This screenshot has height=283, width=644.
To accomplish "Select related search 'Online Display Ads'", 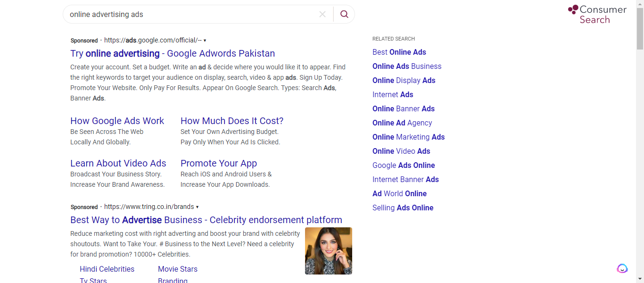I will (404, 80).
